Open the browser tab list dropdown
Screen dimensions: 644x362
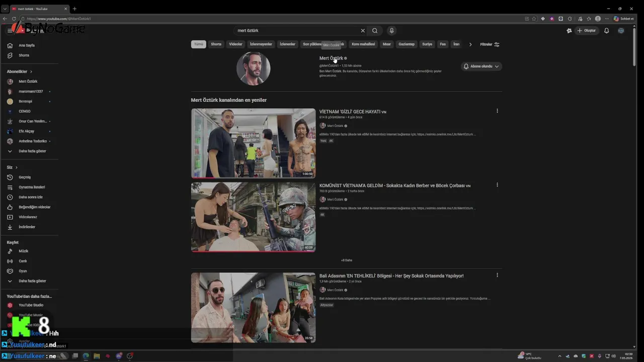5,9
